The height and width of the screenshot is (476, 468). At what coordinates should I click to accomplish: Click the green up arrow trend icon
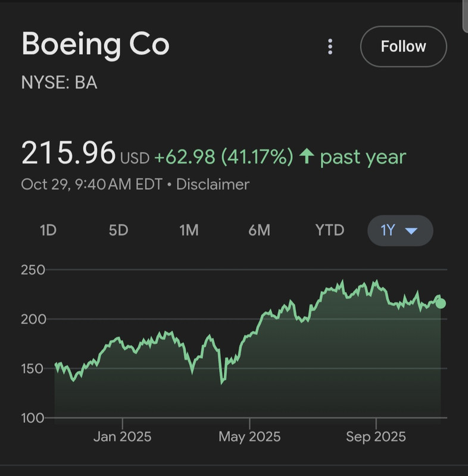tap(307, 157)
